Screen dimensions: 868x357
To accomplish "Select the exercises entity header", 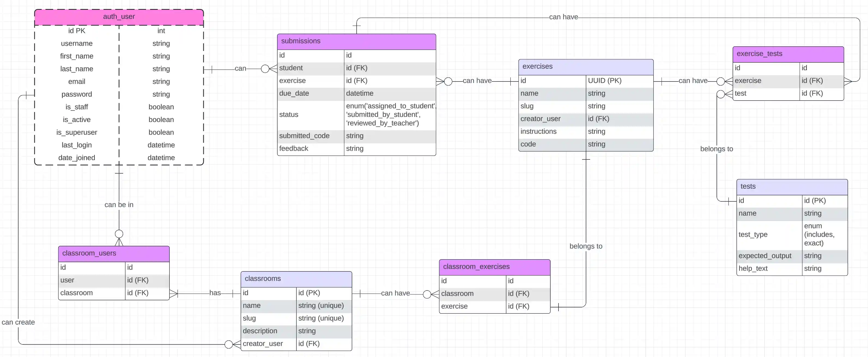I will point(586,66).
